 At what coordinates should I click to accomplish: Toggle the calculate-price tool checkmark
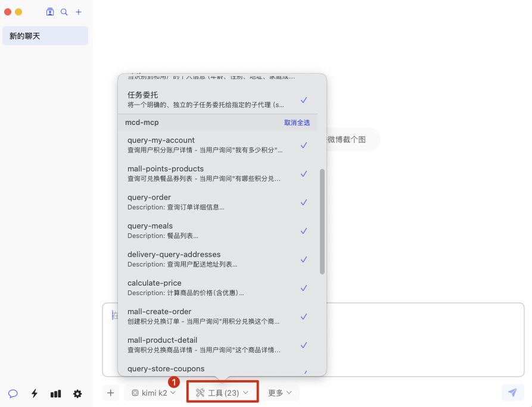point(304,288)
